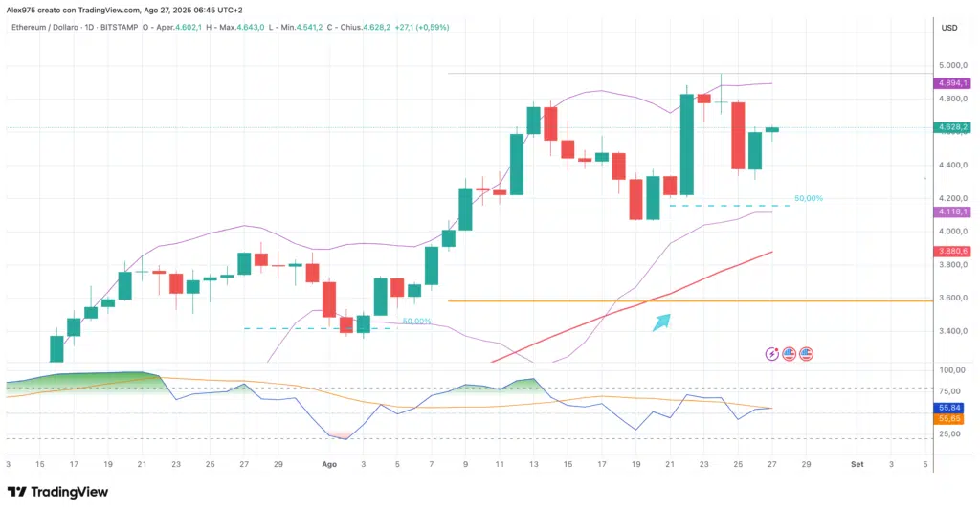Screen dimensions: 980x511
Task: Open the left US flag economic event icon
Action: coord(790,354)
